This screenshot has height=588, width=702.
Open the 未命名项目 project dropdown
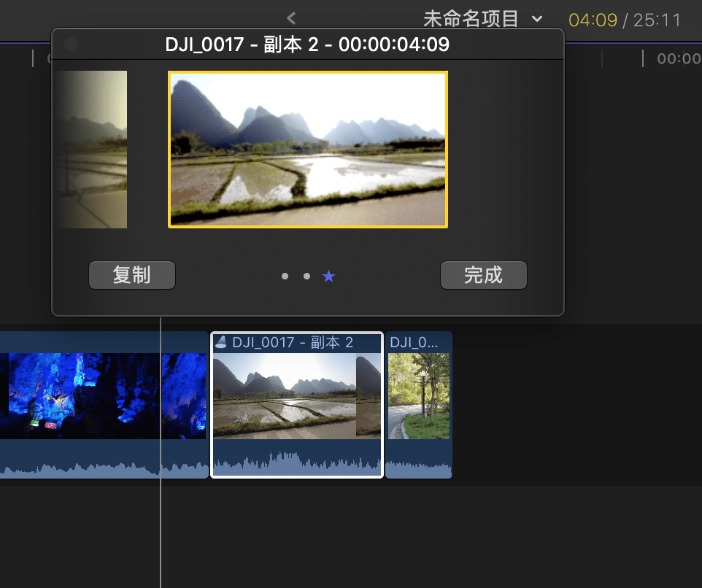coord(537,19)
